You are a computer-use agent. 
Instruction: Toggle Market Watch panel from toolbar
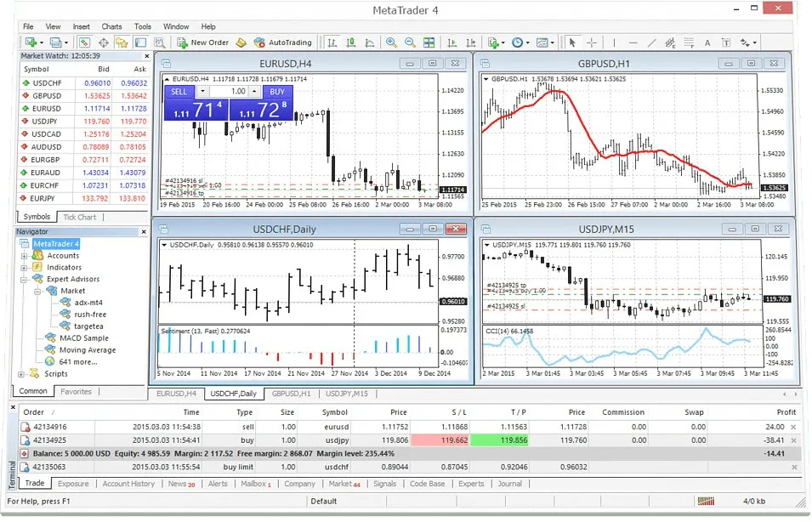tap(84, 43)
